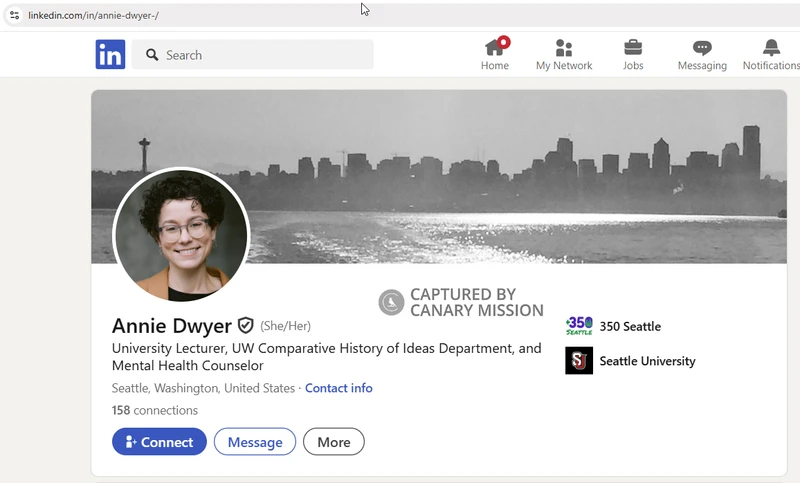View the 158 connections

coord(155,410)
